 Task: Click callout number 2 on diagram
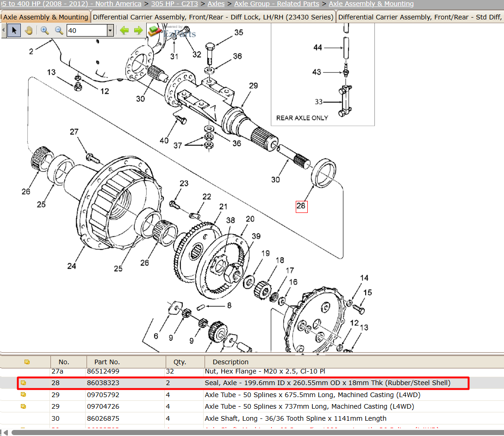(x=31, y=51)
